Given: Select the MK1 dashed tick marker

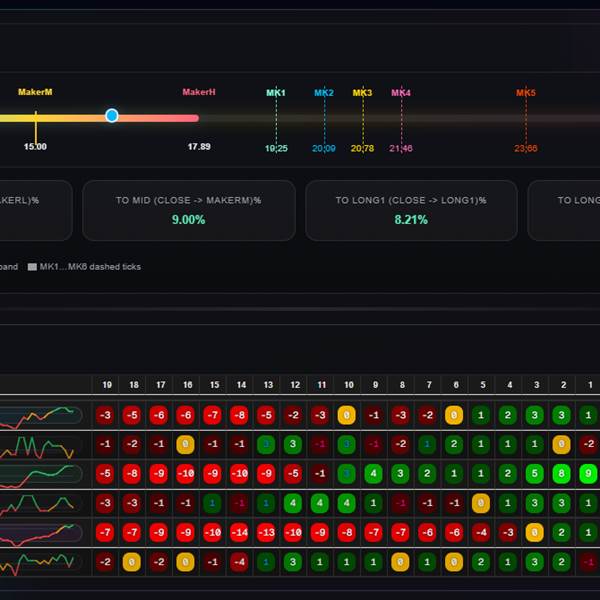Looking at the screenshot, I should tap(276, 119).
